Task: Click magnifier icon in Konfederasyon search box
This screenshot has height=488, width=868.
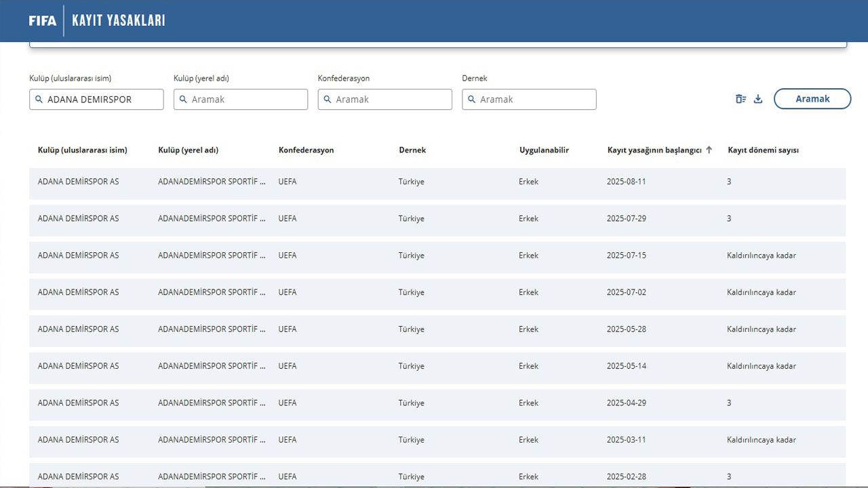Action: (x=328, y=100)
